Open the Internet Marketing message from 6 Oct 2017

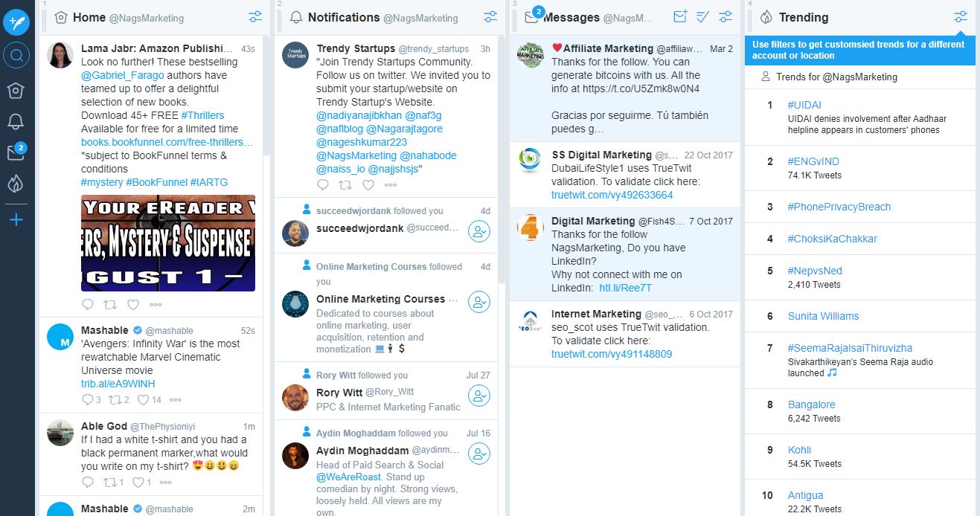coord(625,334)
